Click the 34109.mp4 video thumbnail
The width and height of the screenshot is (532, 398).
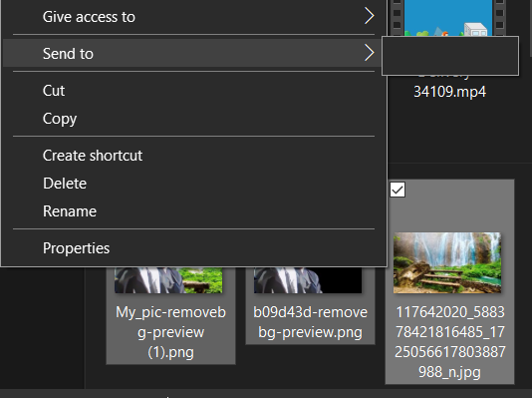pos(448,18)
